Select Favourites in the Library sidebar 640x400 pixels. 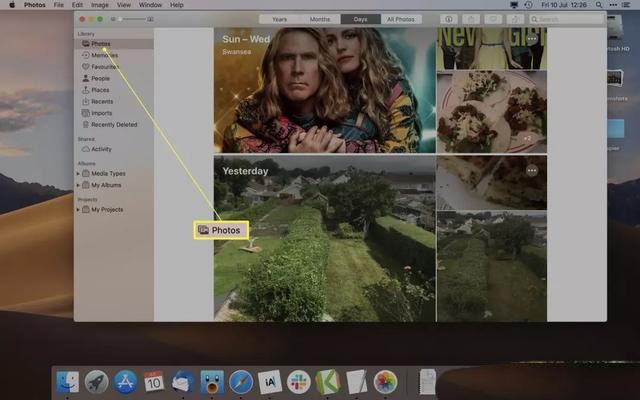tap(105, 67)
